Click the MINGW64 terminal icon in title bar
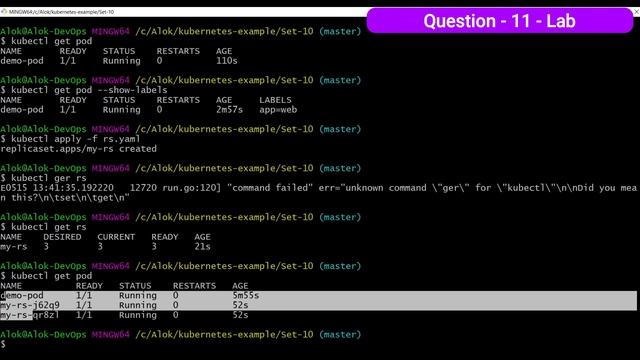This screenshot has width=640, height=360. (x=4, y=12)
